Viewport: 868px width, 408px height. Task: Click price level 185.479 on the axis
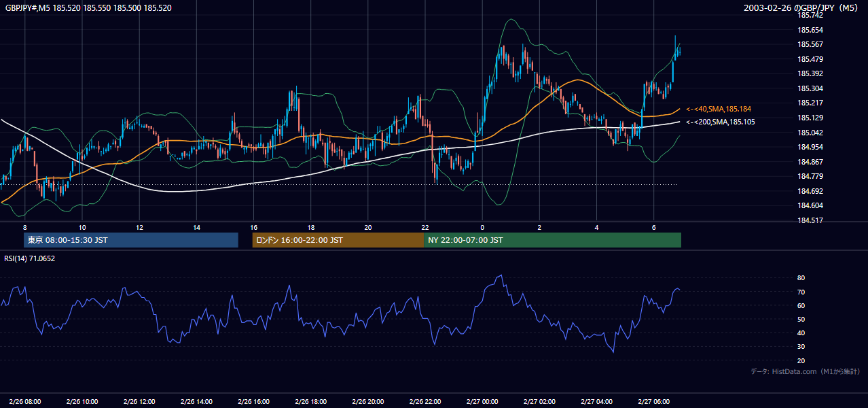(x=810, y=59)
